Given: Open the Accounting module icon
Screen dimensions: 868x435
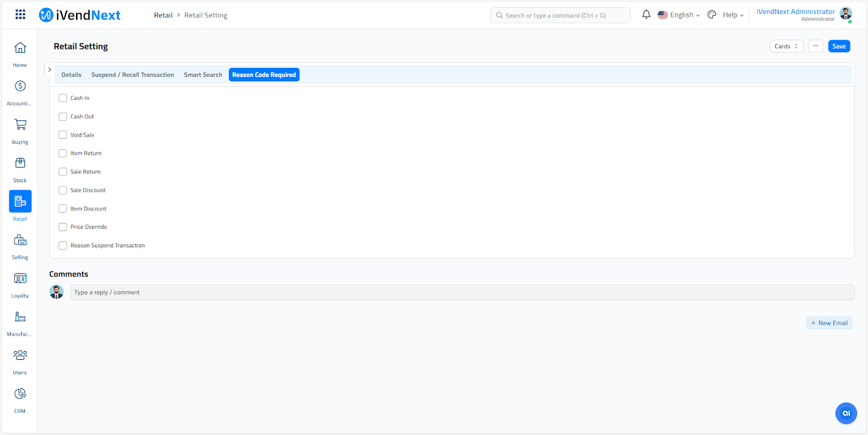Looking at the screenshot, I should coord(20,86).
